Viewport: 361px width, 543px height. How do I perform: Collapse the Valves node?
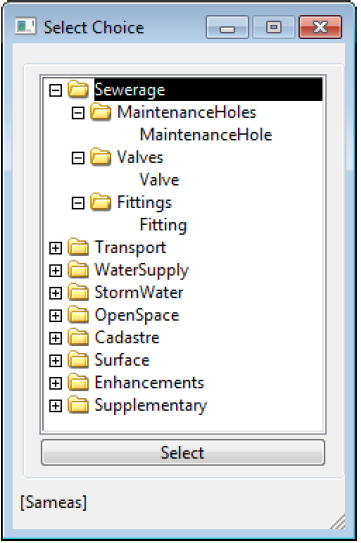point(78,158)
